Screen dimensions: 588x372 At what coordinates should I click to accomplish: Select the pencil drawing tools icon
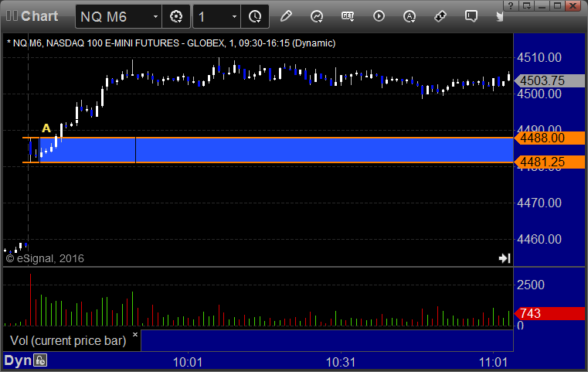coord(286,16)
